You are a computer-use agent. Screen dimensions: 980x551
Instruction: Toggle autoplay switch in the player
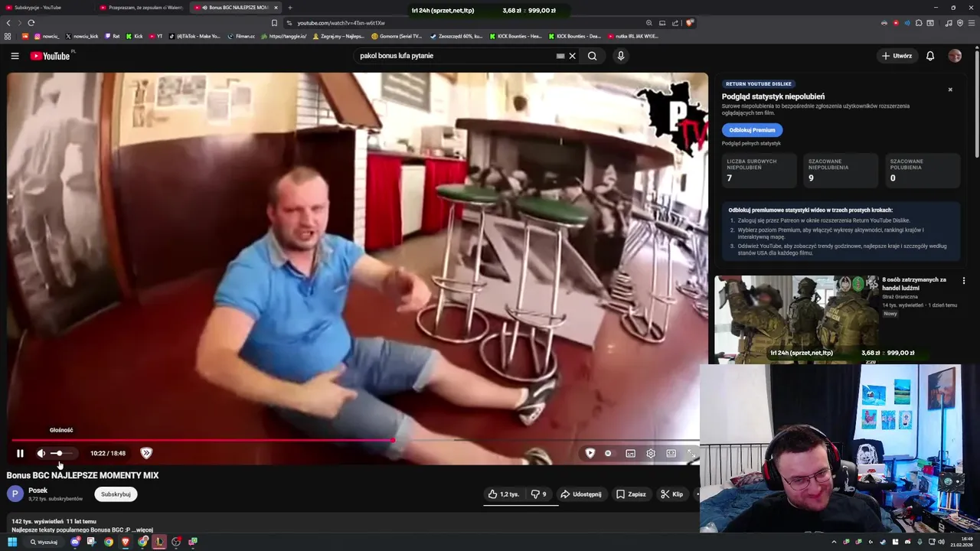pos(609,453)
